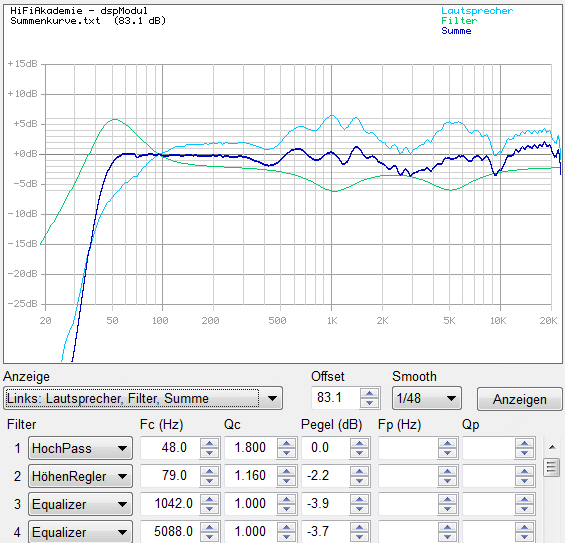The image size is (565, 543).
Task: Increase filter 4 Equalizer Qc up arrow
Action: 286,527
